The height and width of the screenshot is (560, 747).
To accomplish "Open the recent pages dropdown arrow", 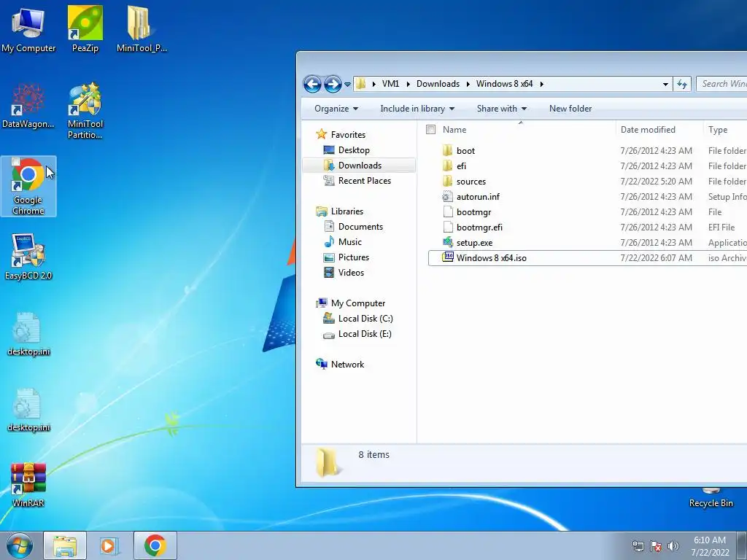I will [x=348, y=85].
